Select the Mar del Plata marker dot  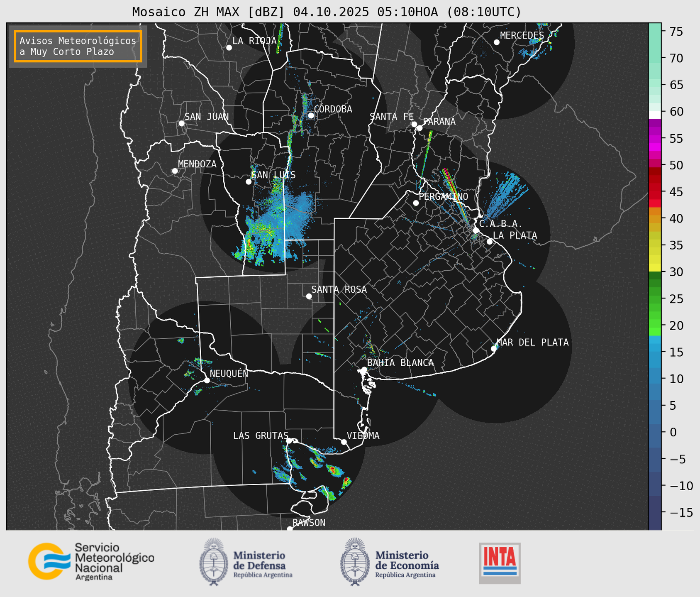coord(494,349)
